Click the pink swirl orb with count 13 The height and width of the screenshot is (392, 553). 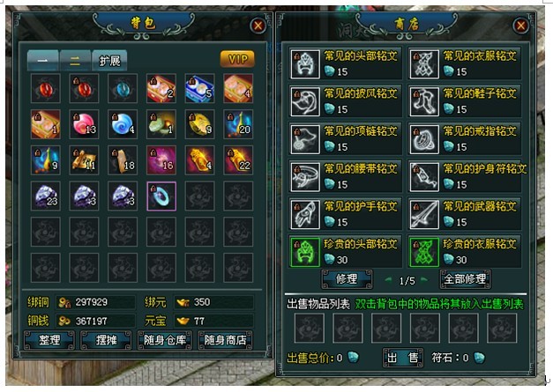[x=84, y=124]
